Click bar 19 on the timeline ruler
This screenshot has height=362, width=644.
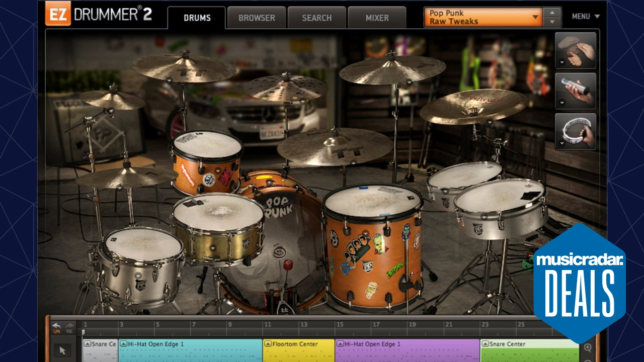[x=412, y=325]
